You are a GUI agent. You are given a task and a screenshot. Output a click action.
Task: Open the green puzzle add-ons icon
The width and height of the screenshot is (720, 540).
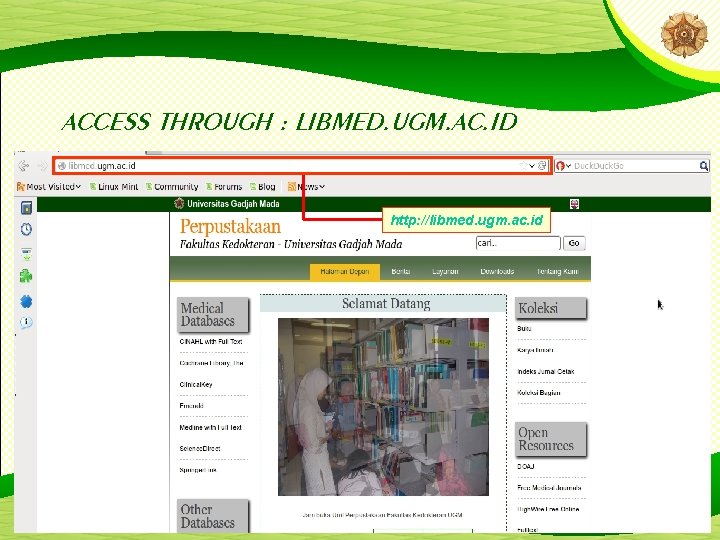tap(26, 276)
